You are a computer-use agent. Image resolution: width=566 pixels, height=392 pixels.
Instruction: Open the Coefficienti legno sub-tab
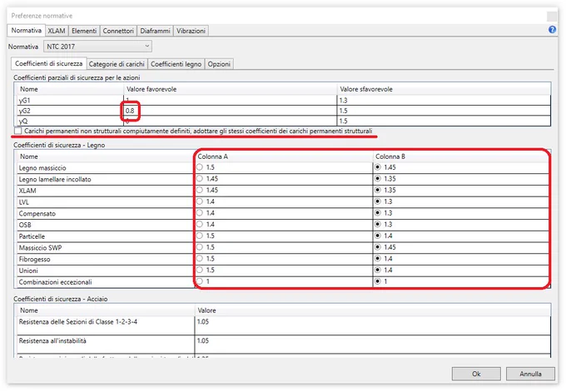(x=176, y=64)
